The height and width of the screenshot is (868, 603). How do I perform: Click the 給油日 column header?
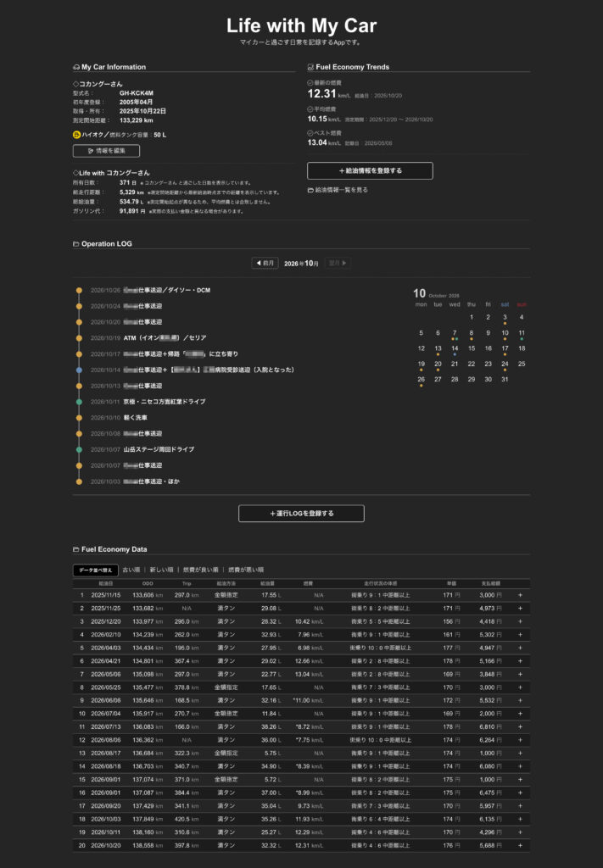[105, 583]
